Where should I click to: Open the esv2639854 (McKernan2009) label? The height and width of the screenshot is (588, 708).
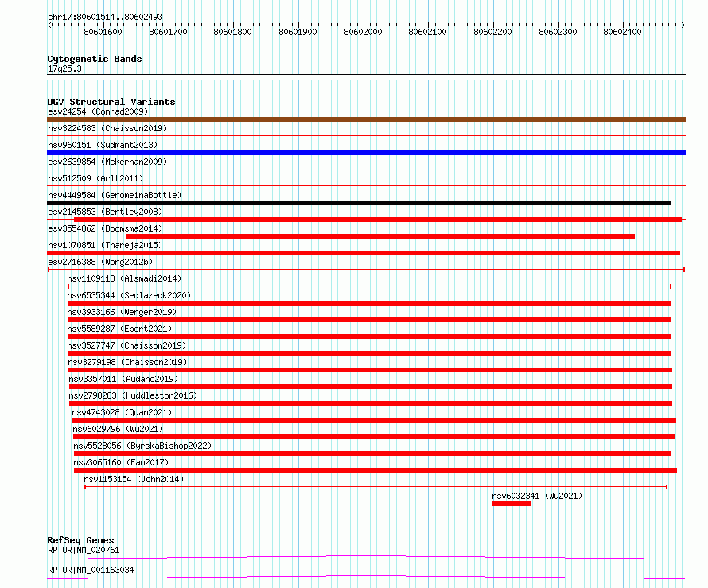[107, 162]
